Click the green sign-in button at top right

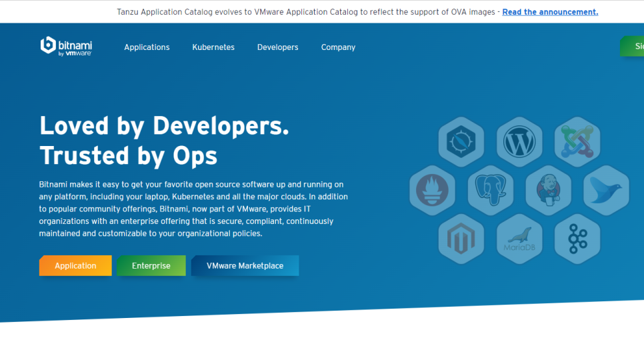tap(633, 47)
